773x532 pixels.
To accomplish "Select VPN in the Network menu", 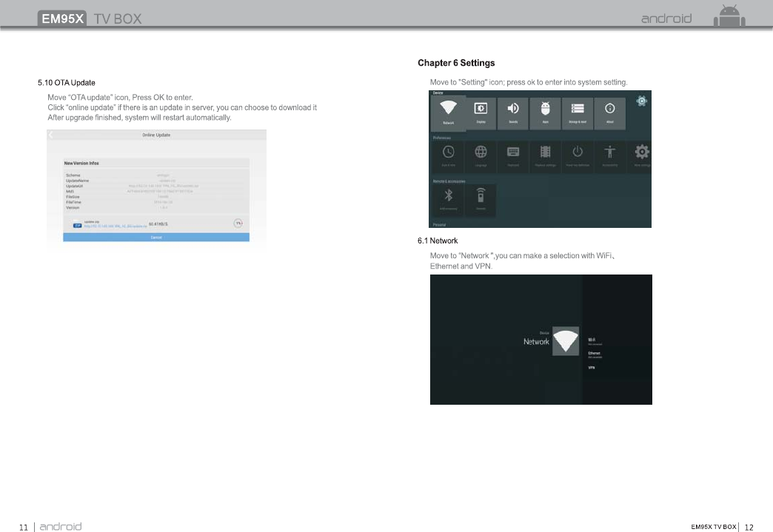I will (x=591, y=368).
